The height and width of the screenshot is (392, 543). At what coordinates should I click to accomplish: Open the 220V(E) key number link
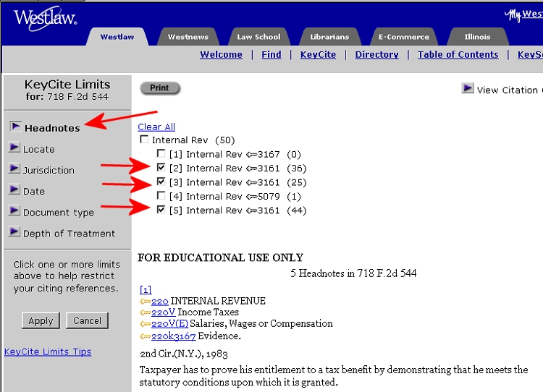tap(169, 324)
